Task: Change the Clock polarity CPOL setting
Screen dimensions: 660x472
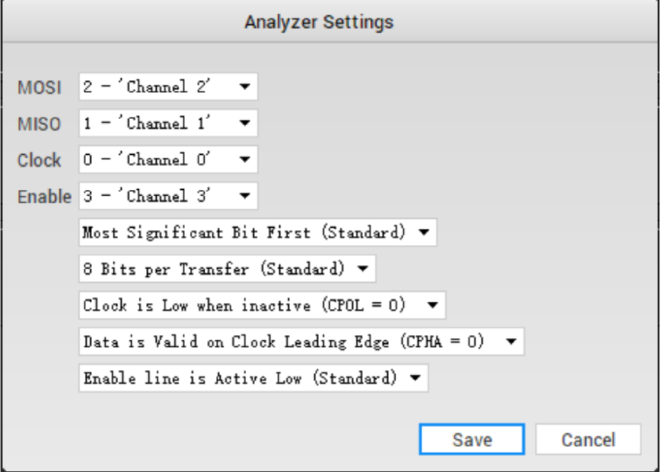Action: point(261,305)
